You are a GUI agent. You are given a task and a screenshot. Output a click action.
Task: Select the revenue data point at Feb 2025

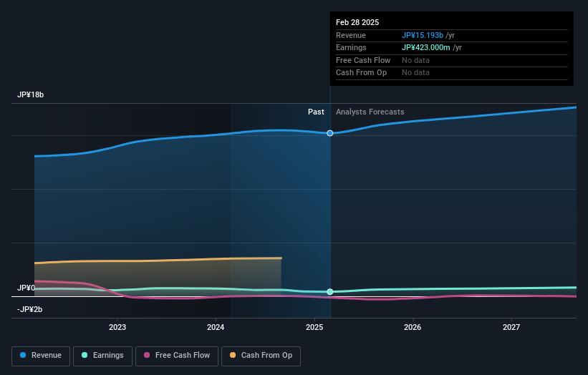330,133
